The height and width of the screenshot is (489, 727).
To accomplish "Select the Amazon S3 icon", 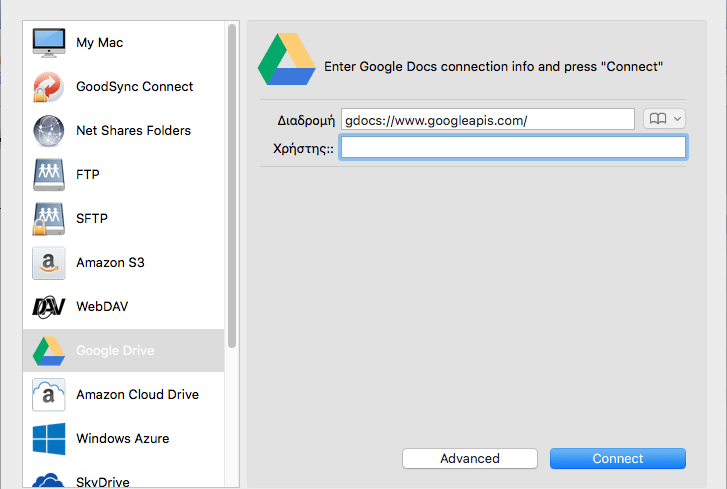I will 49,263.
